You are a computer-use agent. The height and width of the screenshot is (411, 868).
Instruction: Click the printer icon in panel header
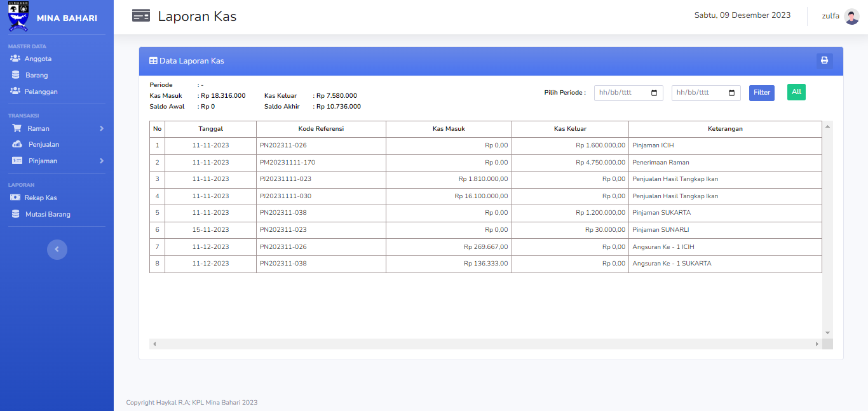point(824,61)
